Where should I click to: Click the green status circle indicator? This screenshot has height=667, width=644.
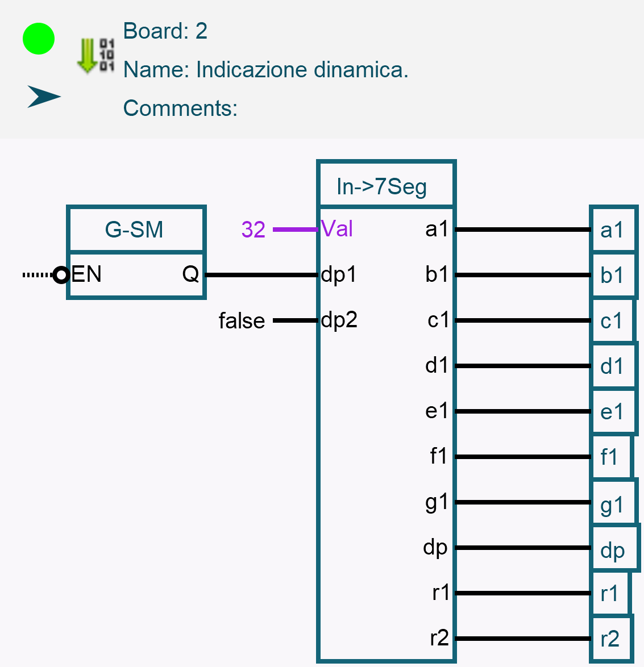coord(39,39)
